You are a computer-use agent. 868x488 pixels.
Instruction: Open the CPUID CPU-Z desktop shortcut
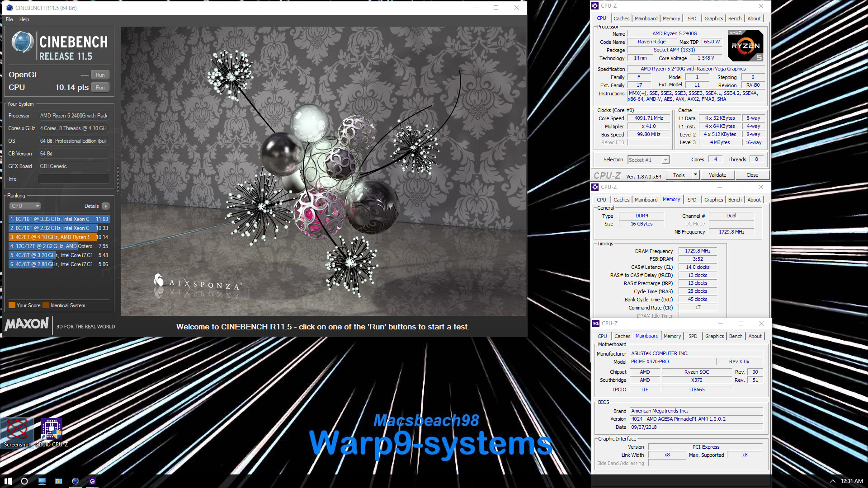52,433
